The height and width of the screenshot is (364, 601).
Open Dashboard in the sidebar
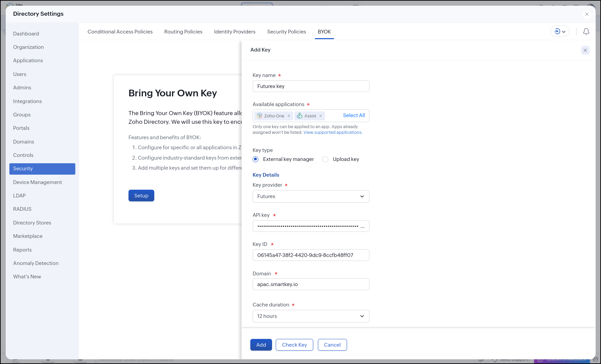point(42,34)
